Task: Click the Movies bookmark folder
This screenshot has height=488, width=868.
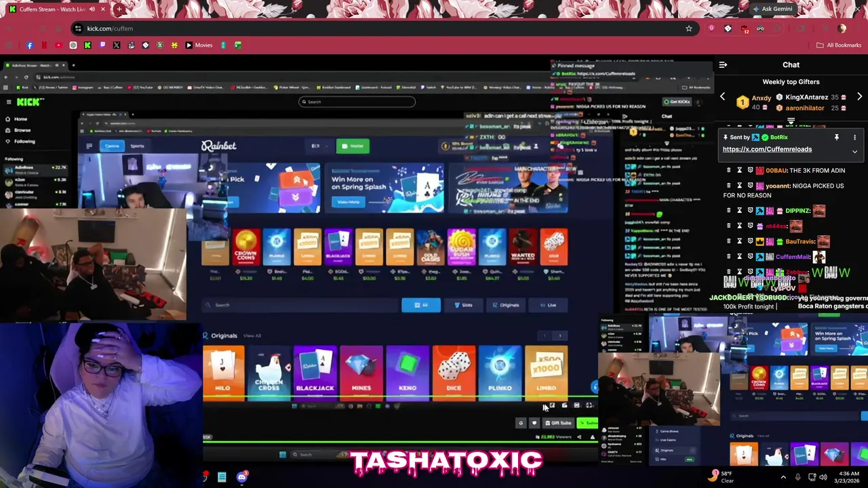Action: click(x=199, y=45)
